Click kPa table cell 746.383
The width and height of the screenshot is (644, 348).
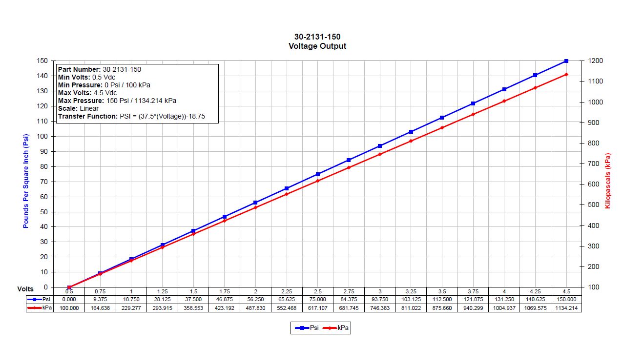tap(380, 308)
